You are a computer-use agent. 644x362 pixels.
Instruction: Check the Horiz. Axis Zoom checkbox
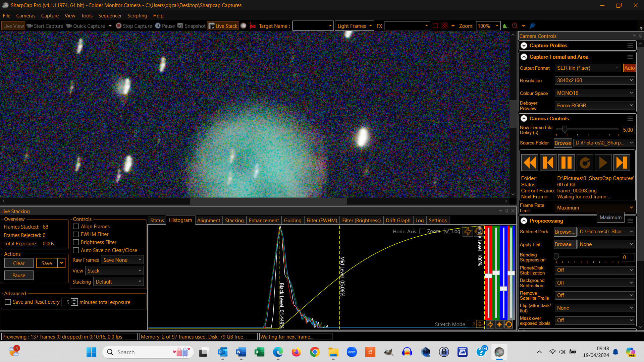click(x=423, y=231)
